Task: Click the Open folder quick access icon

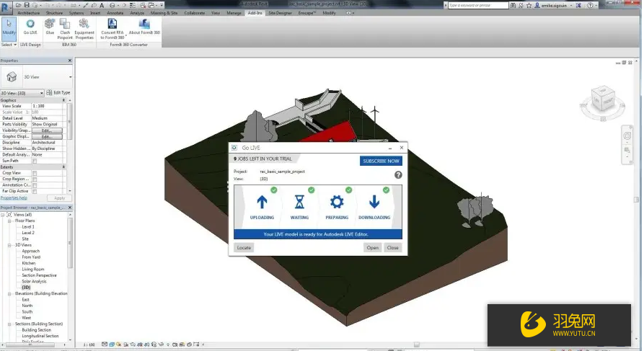Action: (x=19, y=5)
